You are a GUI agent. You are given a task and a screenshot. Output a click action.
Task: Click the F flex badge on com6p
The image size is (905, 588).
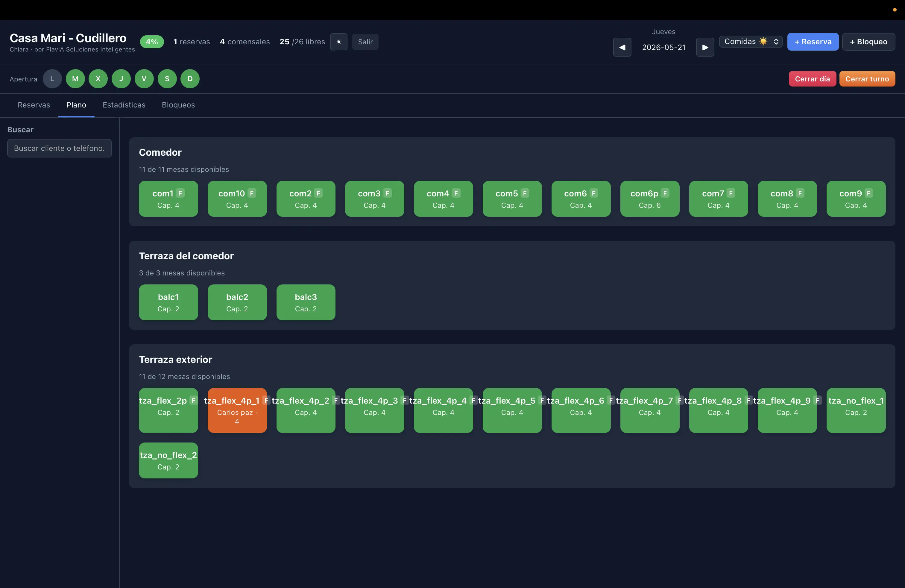[665, 193]
